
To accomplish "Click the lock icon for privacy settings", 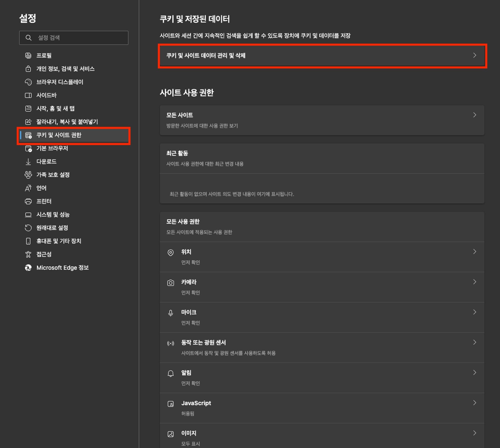I will pos(28,69).
